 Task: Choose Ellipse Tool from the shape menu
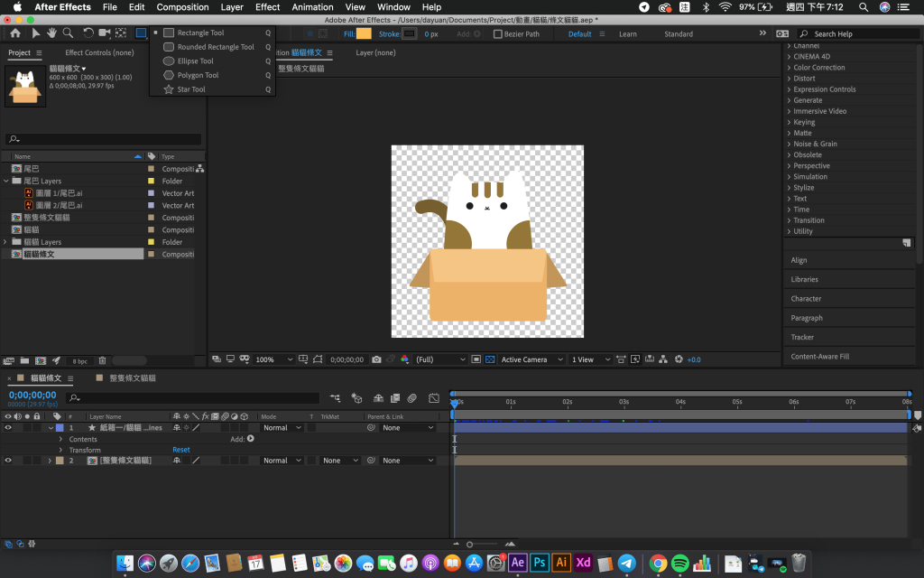(195, 61)
